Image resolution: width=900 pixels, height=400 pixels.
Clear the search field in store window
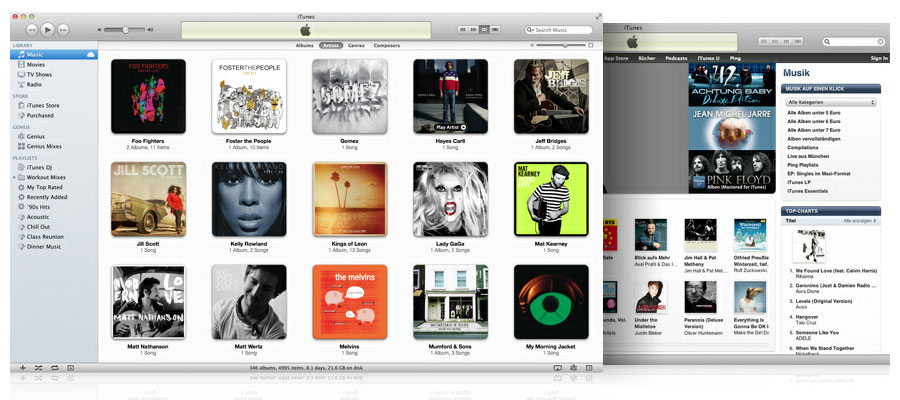[880, 41]
